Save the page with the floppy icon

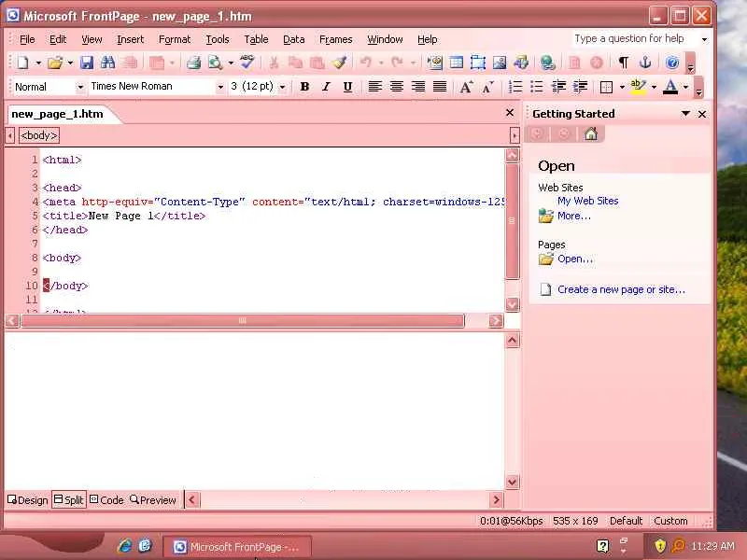coord(86,63)
